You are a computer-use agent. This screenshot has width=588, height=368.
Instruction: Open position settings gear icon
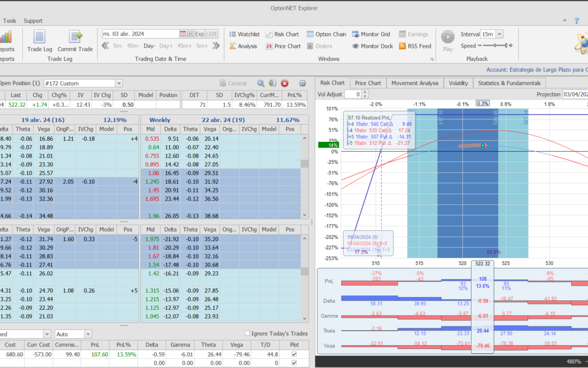[303, 83]
